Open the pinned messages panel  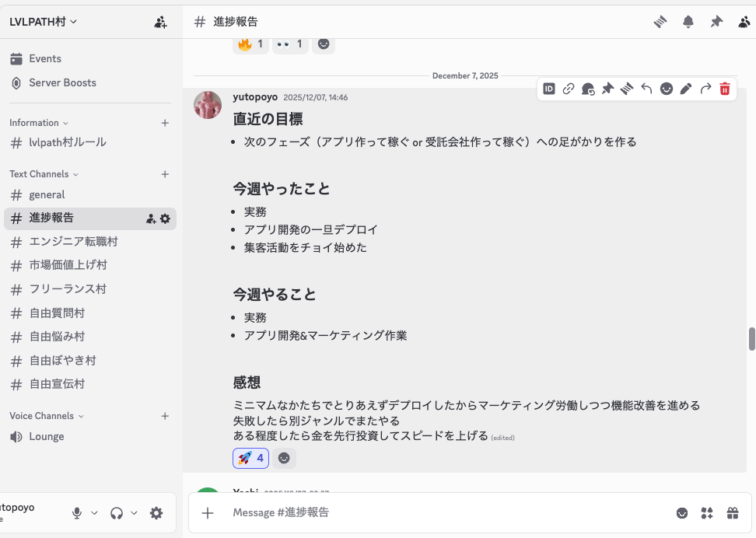point(716,22)
